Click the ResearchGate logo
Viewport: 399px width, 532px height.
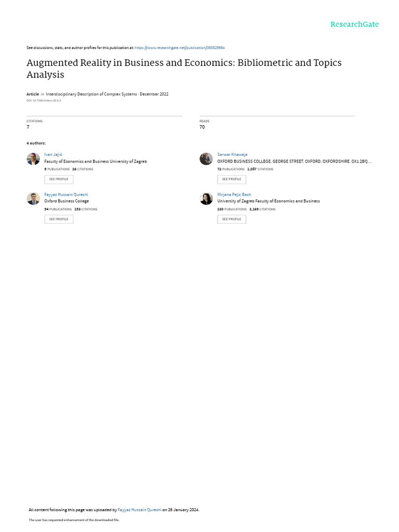pyautogui.click(x=354, y=24)
